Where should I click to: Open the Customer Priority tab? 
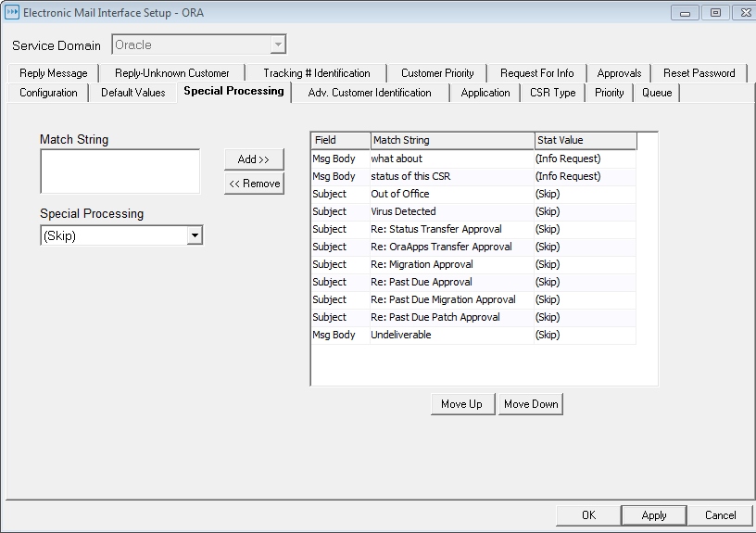[437, 73]
